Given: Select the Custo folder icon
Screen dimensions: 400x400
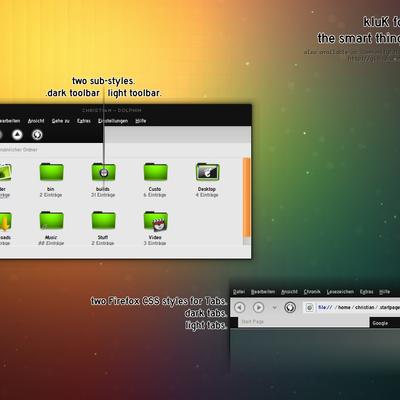Looking at the screenshot, I should [155, 172].
